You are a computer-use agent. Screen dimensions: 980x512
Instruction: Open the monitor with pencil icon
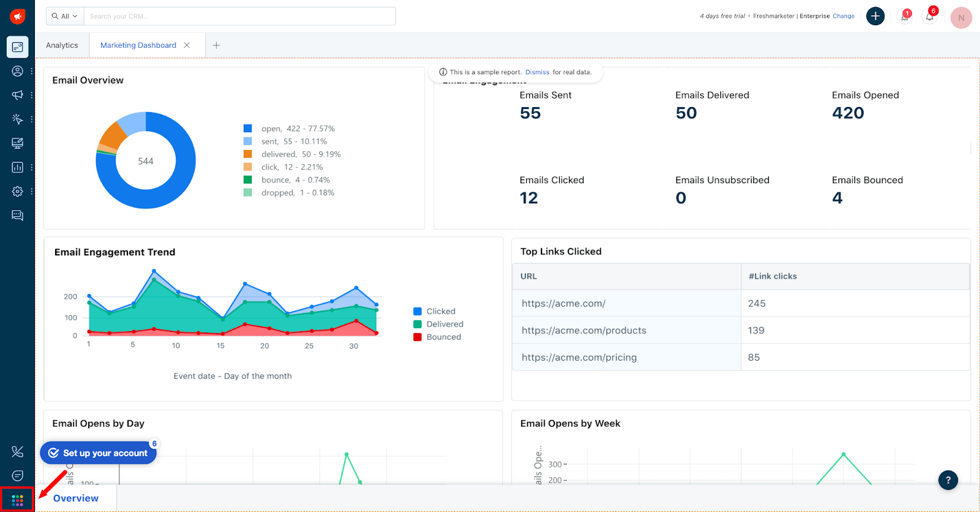[x=17, y=143]
